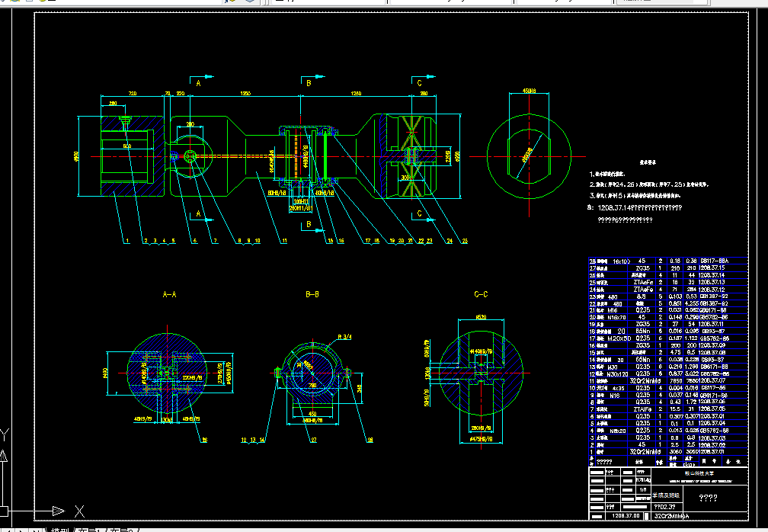This screenshot has width=768, height=532.
Task: Select the C-C section view title
Action: tap(480, 293)
